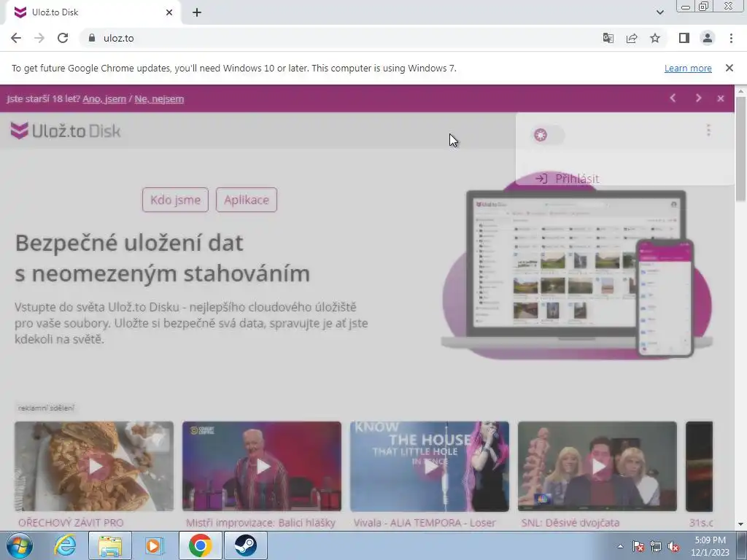This screenshot has width=747, height=560.
Task: Open Learn more about Chrome updates
Action: coord(688,68)
